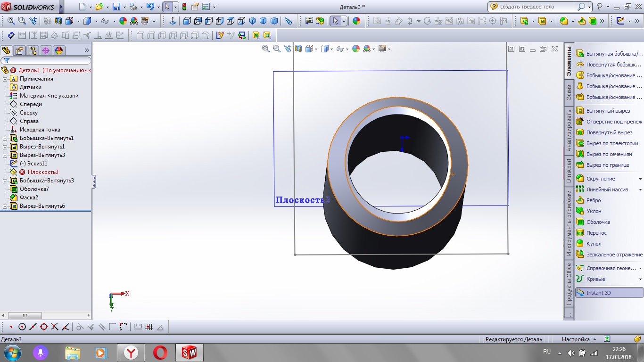
Task: Click Zoom to Fit in the main toolbar
Action: click(12, 21)
